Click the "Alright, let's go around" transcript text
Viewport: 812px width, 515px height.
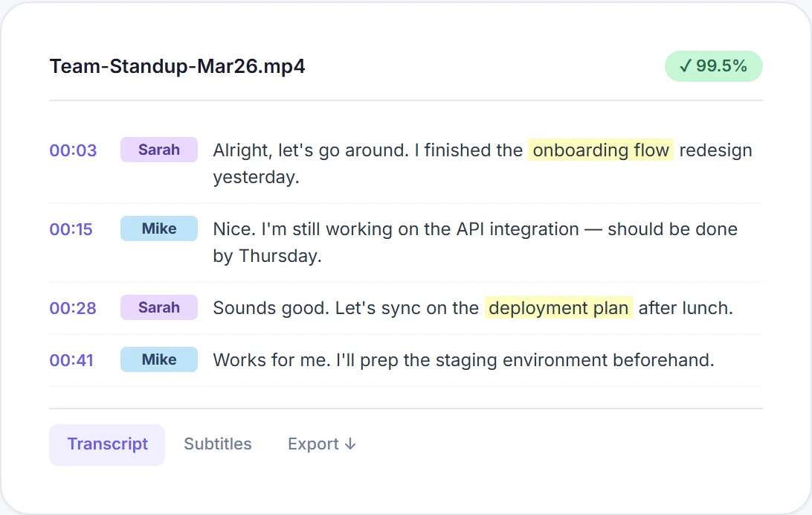point(309,150)
